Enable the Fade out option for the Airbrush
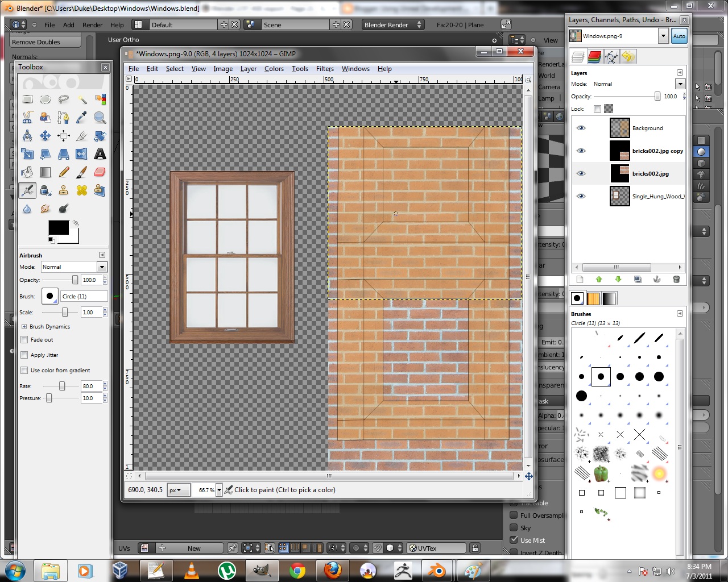 [24, 339]
